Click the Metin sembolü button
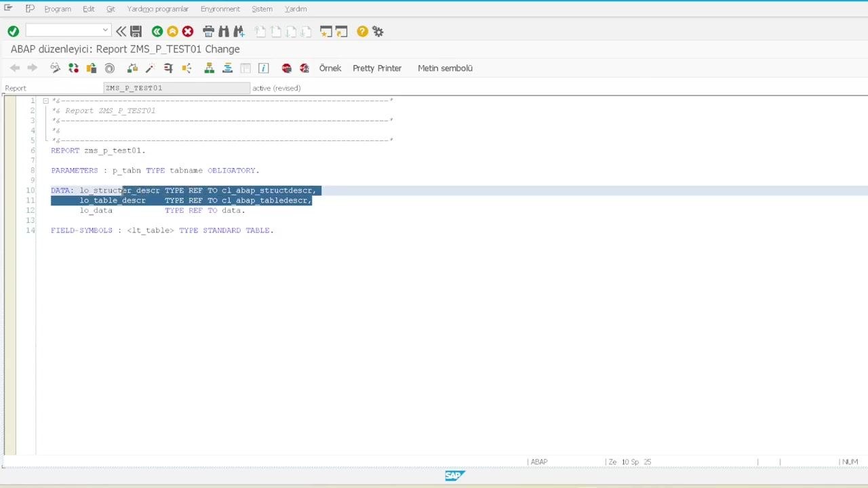This screenshot has width=868, height=488. click(x=445, y=68)
